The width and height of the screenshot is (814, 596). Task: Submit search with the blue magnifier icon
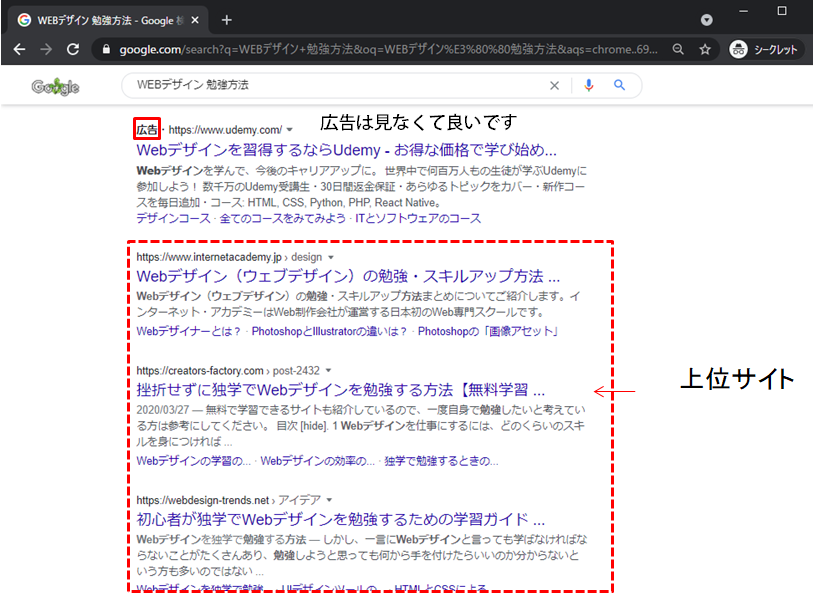tap(619, 85)
